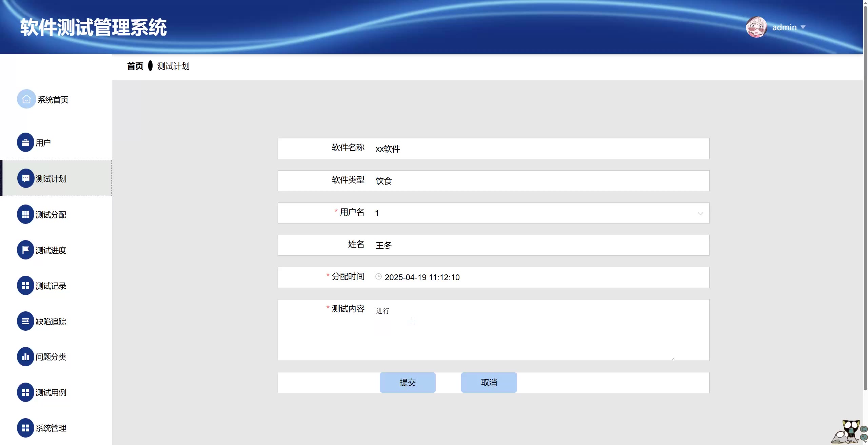The height and width of the screenshot is (445, 868).
Task: Expand the 用户名 dropdown chevron
Action: click(700, 213)
